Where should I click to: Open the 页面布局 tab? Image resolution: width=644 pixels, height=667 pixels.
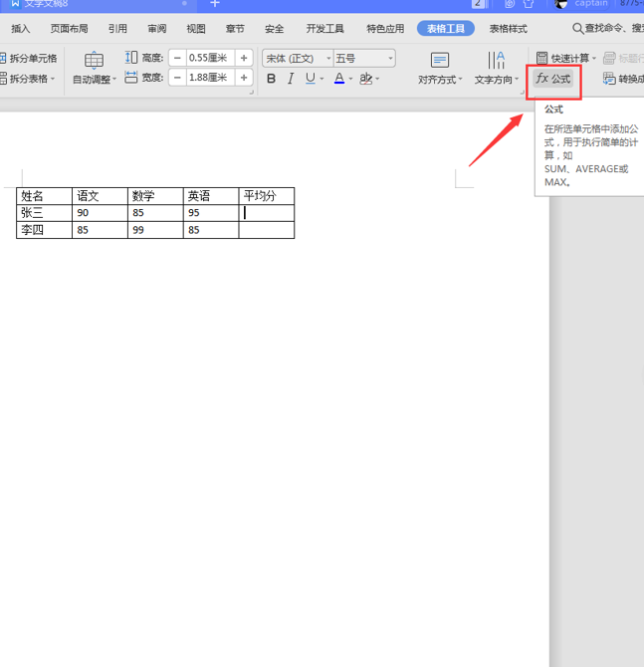click(x=70, y=29)
